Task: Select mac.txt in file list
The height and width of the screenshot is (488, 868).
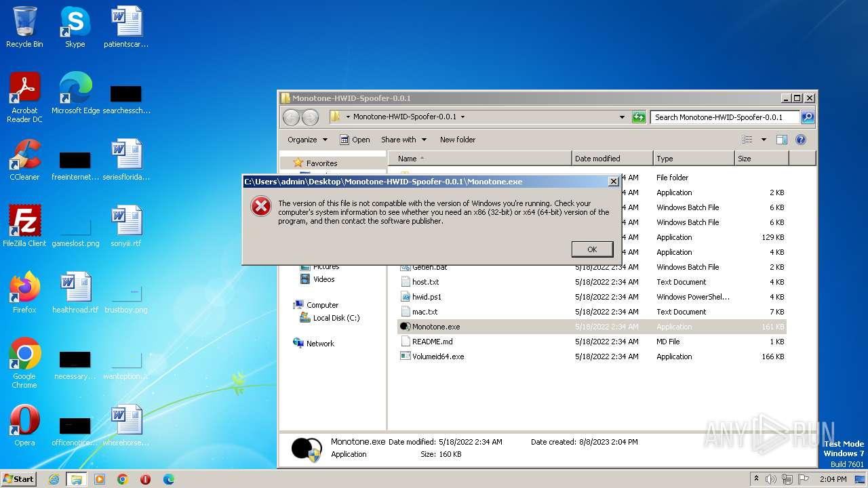Action: click(592, 312)
